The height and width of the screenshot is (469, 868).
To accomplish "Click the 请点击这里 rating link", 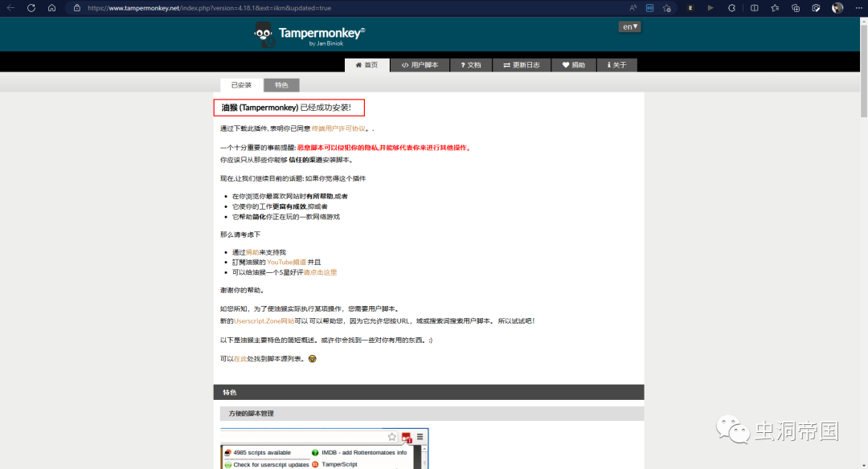I will coord(320,272).
